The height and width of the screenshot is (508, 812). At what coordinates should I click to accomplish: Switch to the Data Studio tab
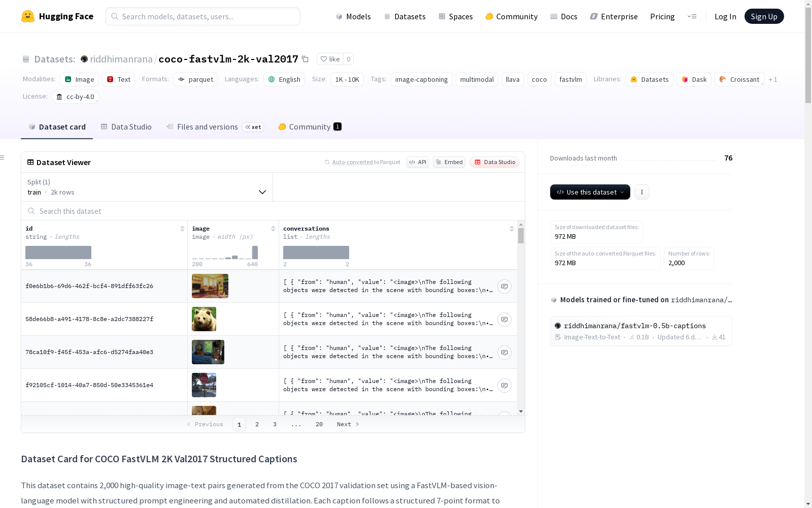126,127
